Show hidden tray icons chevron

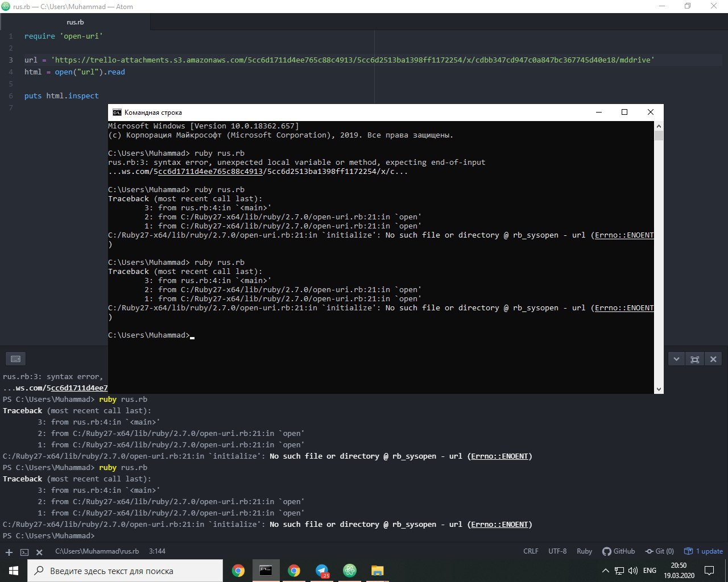pos(606,571)
